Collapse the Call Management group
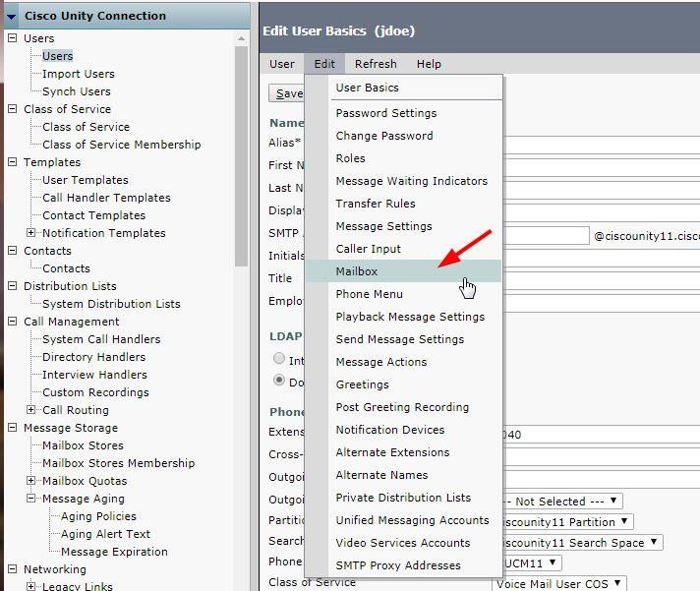This screenshot has width=700, height=591. pyautogui.click(x=13, y=322)
